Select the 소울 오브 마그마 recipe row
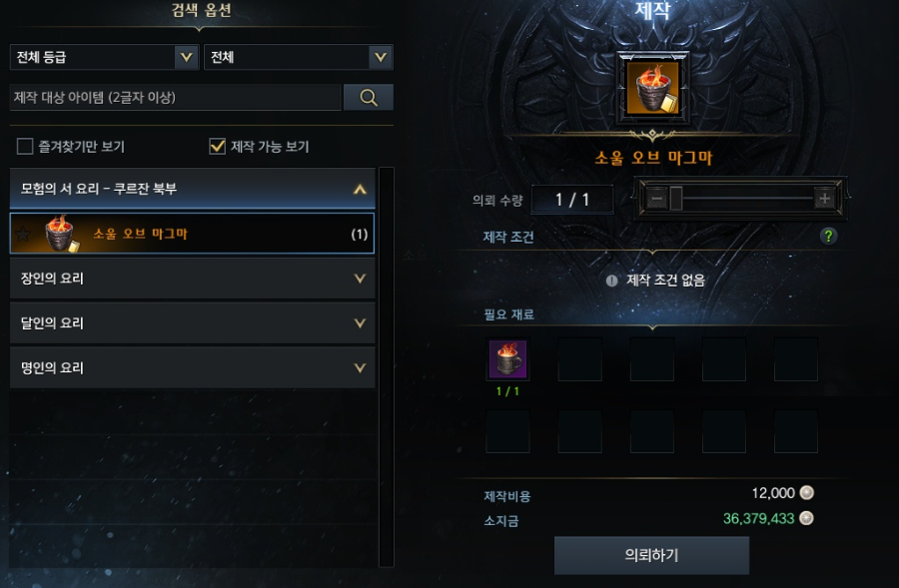 pos(192,234)
